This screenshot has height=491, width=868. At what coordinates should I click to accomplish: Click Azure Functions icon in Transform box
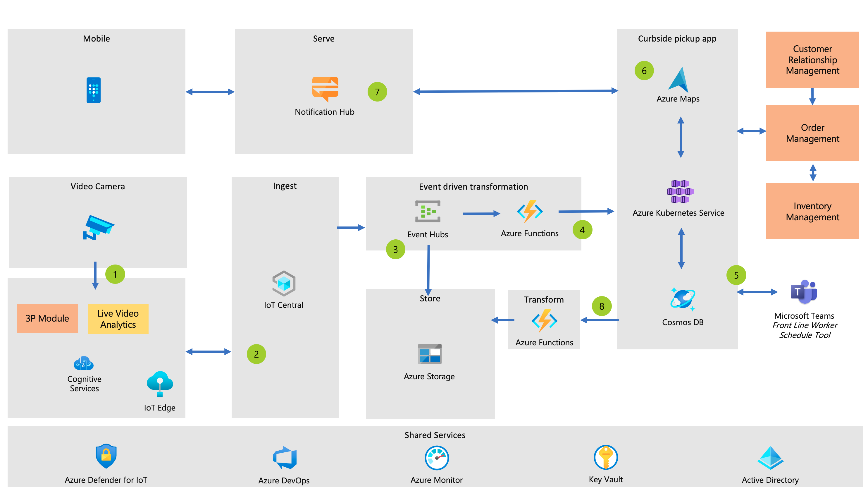(544, 321)
